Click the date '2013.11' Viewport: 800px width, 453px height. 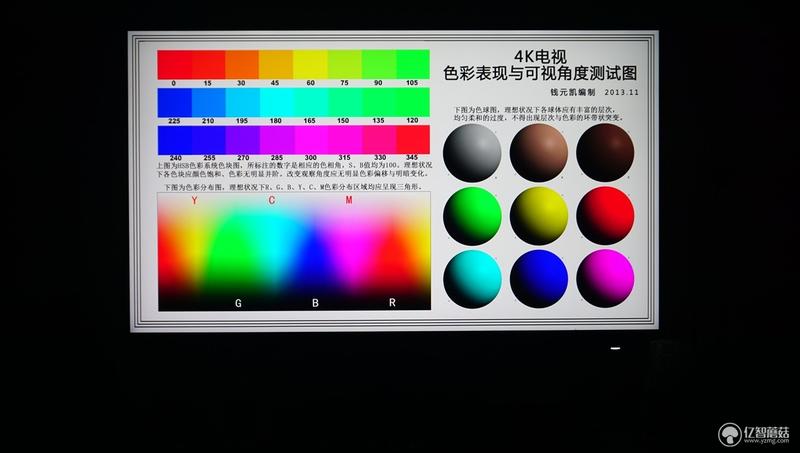click(621, 92)
